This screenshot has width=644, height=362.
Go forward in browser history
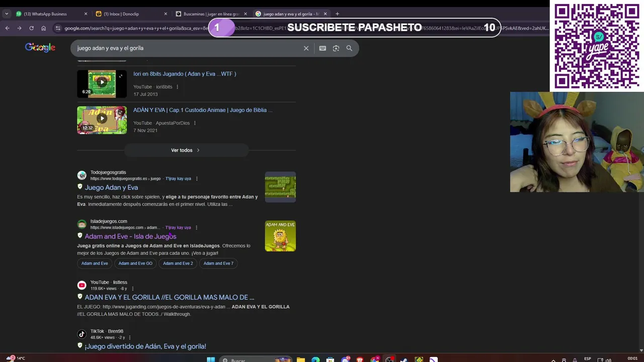(19, 28)
